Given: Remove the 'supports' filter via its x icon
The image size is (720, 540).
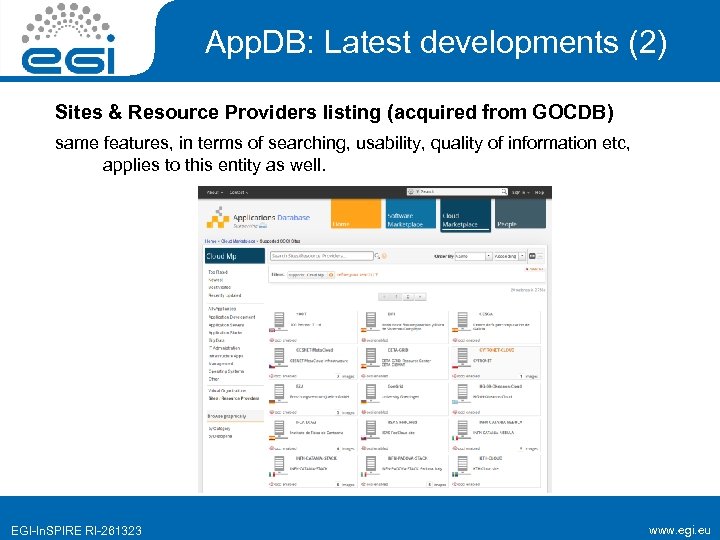Looking at the screenshot, I should tap(331, 275).
